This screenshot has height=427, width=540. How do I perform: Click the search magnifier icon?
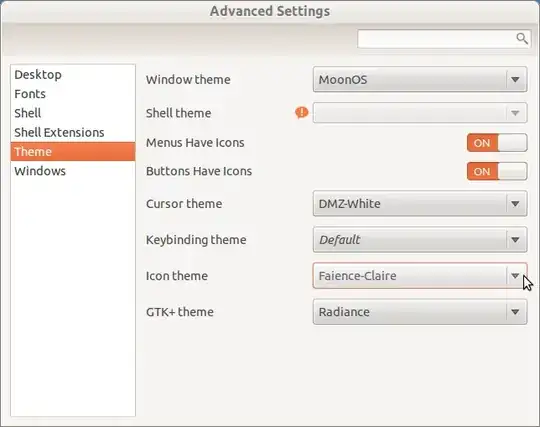(x=522, y=39)
